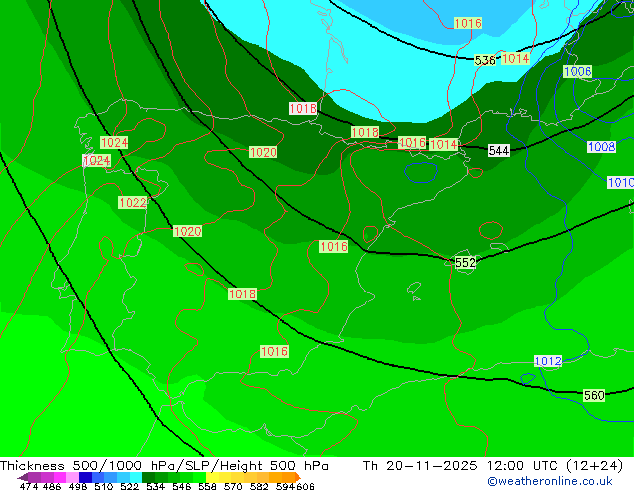Click the 474 value under the legend
634x490 pixels.
(29, 486)
